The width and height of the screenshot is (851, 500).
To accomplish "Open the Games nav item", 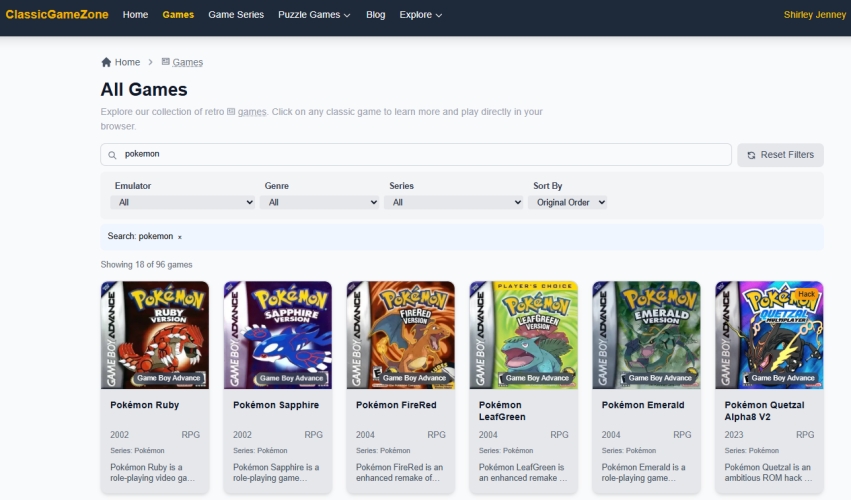I will [x=178, y=15].
